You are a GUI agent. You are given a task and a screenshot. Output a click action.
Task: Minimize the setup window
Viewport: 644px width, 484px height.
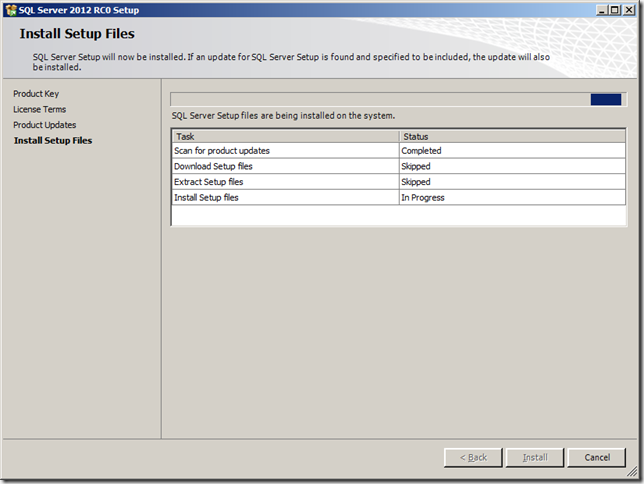click(602, 10)
